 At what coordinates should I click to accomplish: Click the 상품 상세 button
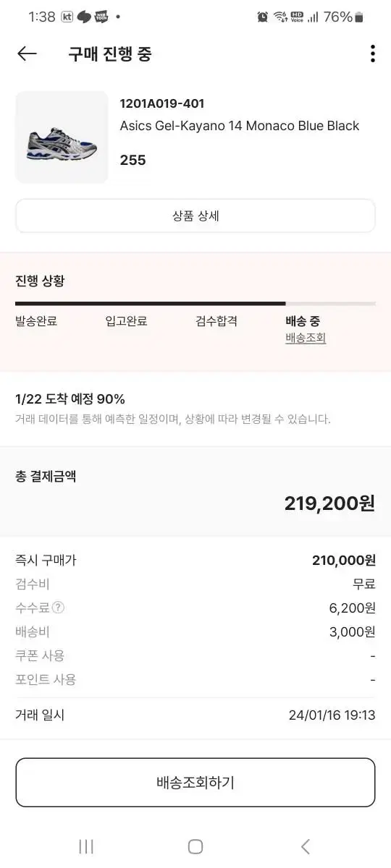point(195,216)
